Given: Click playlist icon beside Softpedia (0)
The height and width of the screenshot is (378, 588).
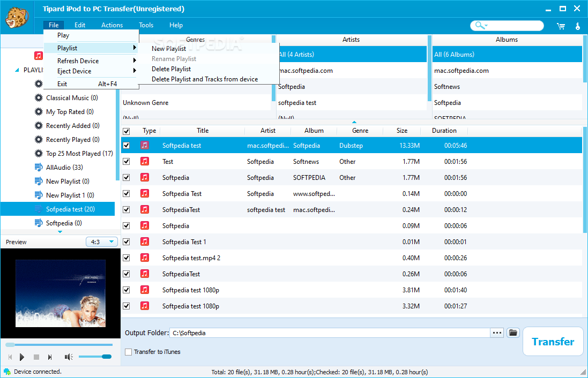Looking at the screenshot, I should 39,223.
